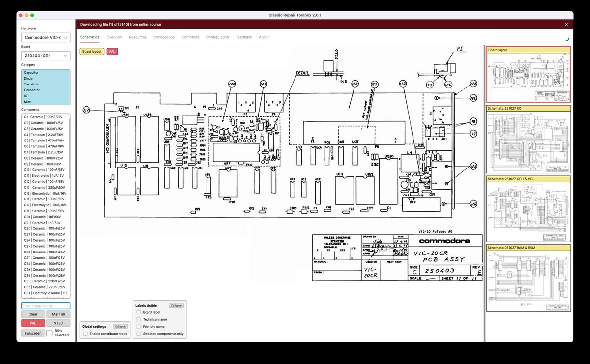The image size is (590, 364).
Task: Go to the Contribute tab
Action: 190,37
